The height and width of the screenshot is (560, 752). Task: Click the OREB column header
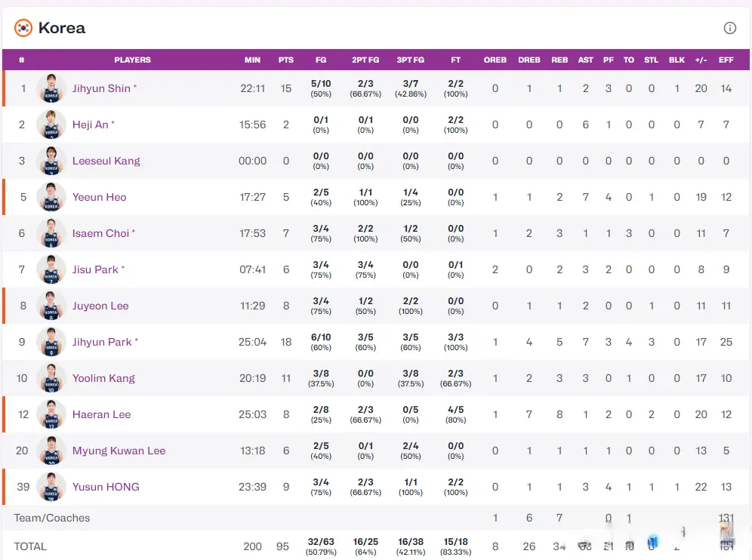click(x=495, y=60)
